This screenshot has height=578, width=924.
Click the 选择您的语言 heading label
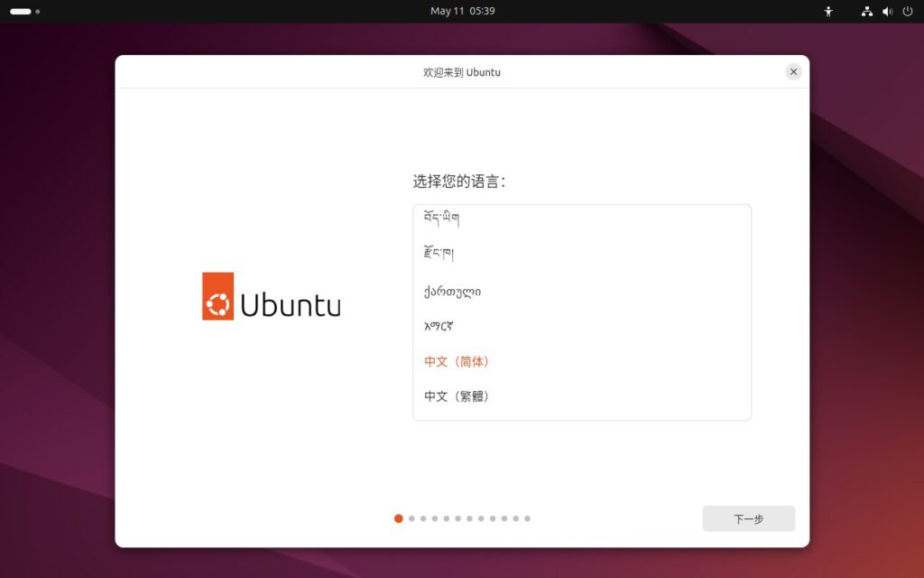point(459,182)
